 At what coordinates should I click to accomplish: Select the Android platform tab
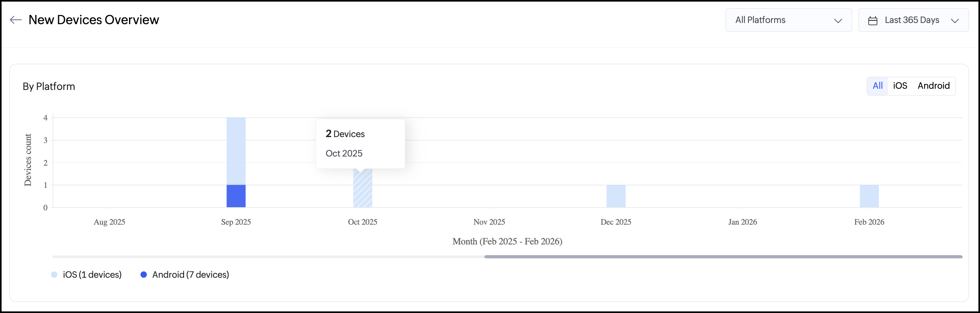933,86
